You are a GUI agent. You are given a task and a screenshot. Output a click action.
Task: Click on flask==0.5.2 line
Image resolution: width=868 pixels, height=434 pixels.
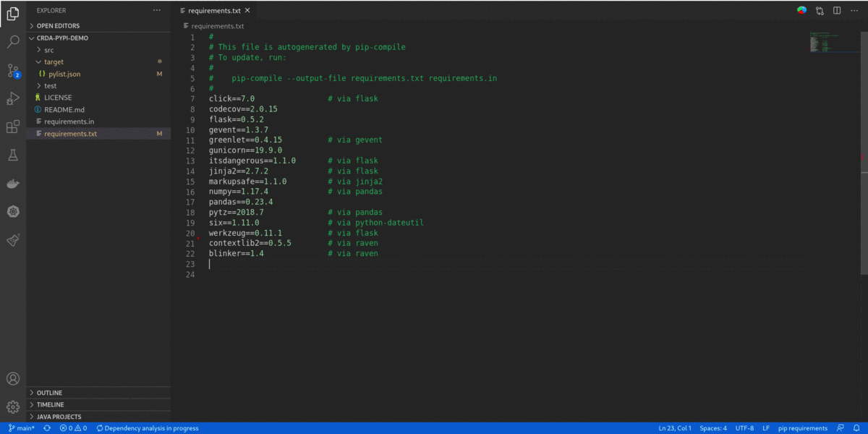(237, 119)
